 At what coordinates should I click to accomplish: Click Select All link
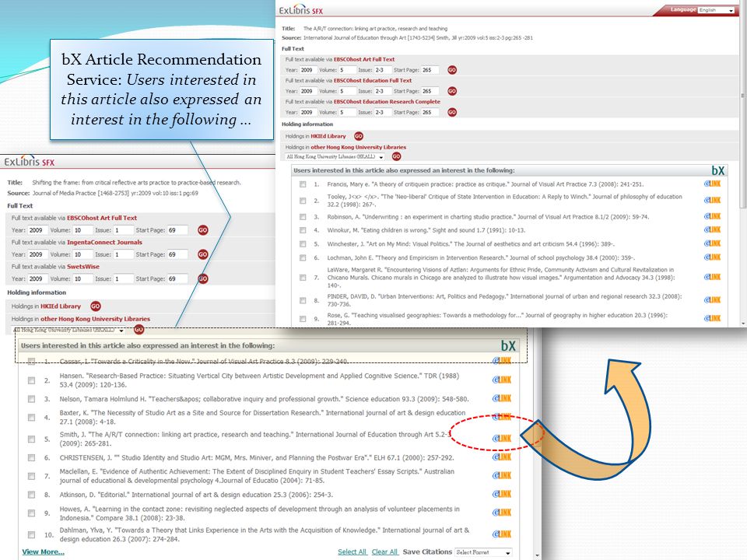click(352, 552)
